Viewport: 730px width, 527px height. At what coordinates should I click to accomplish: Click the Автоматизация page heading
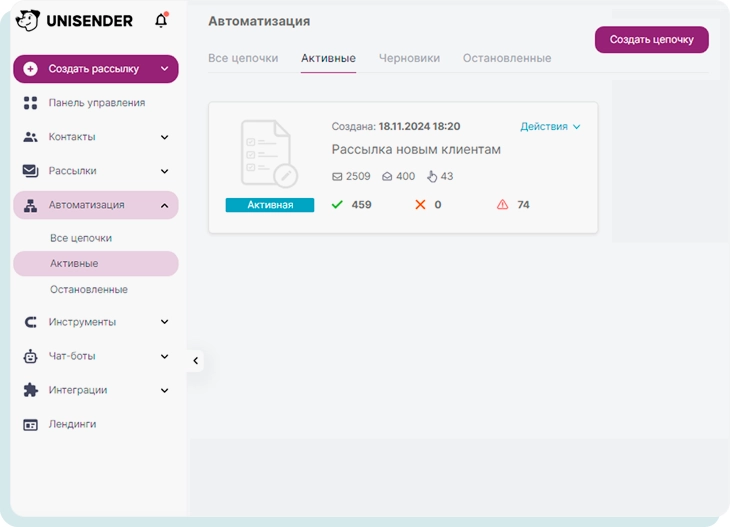click(x=259, y=21)
